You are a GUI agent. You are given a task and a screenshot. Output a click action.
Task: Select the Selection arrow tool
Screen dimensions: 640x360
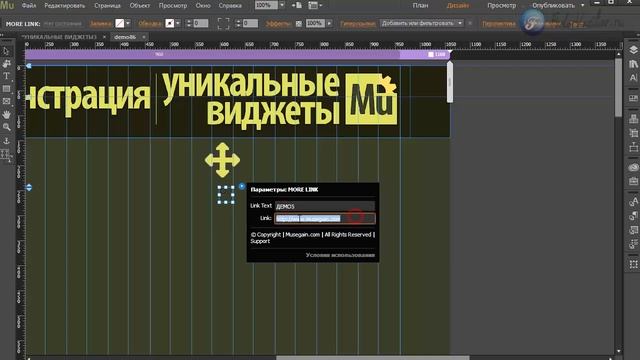[x=6, y=51]
